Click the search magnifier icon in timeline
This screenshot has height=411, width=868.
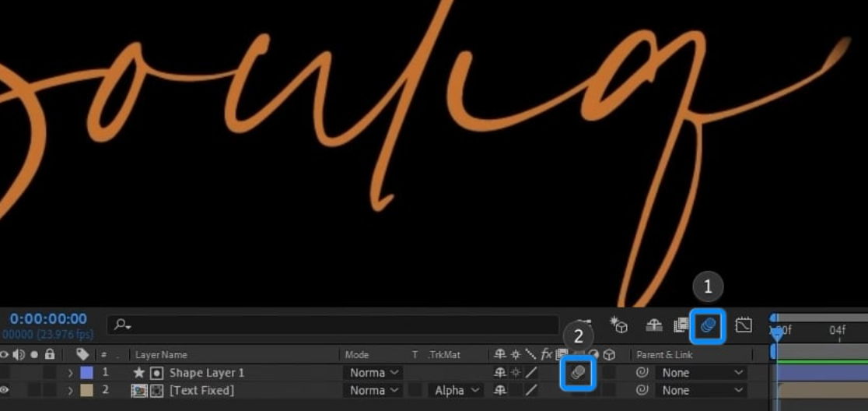point(121,325)
